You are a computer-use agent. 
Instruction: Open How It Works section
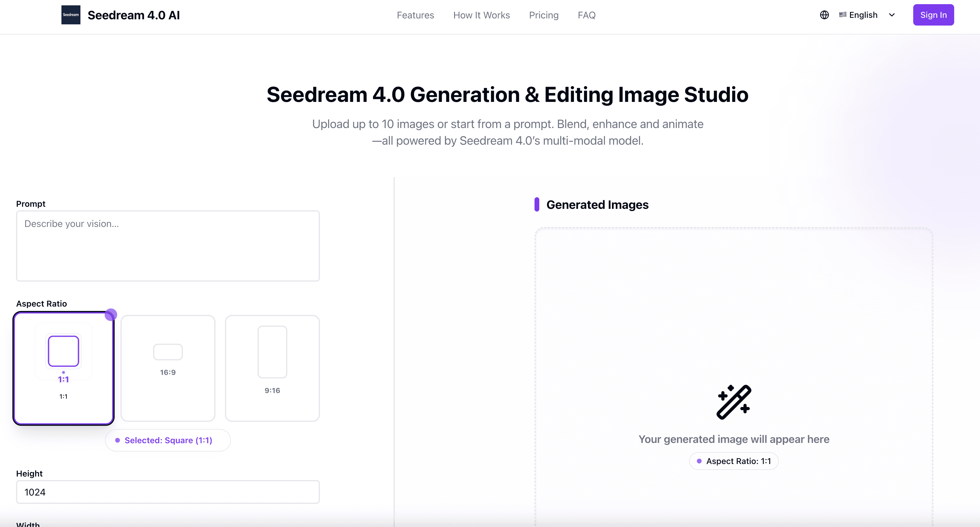pos(481,15)
